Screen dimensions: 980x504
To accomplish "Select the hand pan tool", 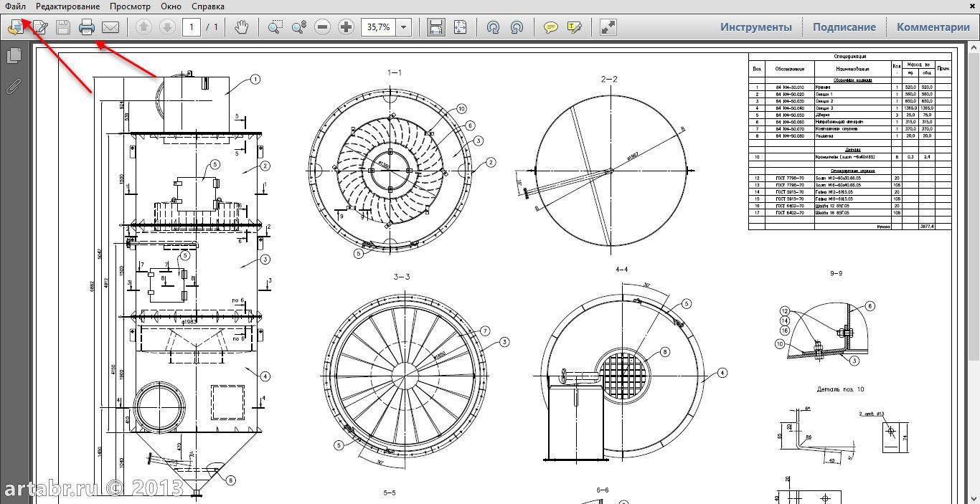I will 242,27.
